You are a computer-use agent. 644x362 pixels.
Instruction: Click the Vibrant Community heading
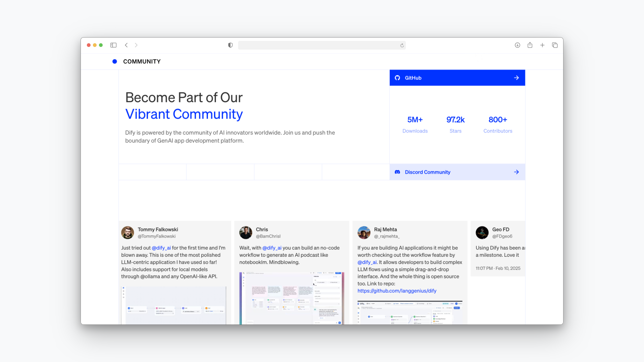[x=184, y=114]
